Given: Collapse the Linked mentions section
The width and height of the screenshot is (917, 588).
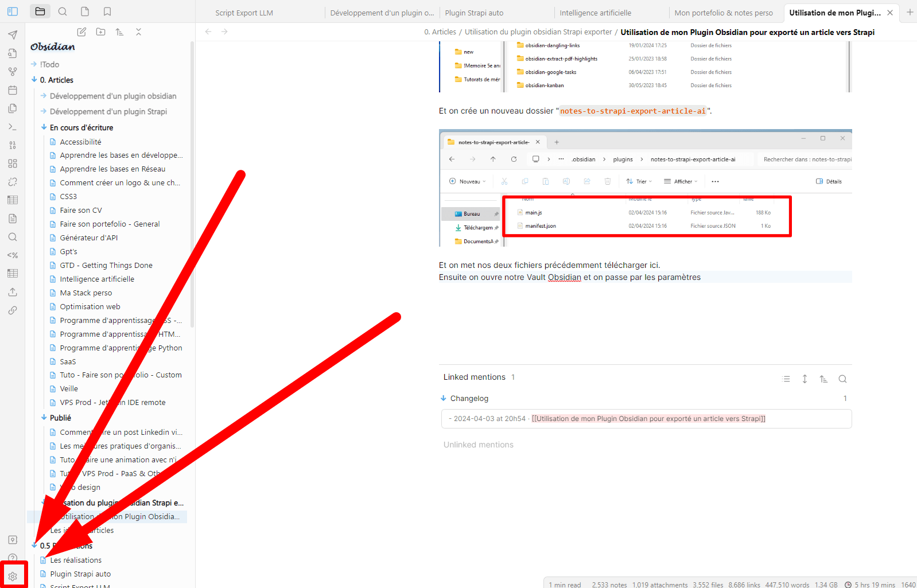Looking at the screenshot, I should click(475, 377).
